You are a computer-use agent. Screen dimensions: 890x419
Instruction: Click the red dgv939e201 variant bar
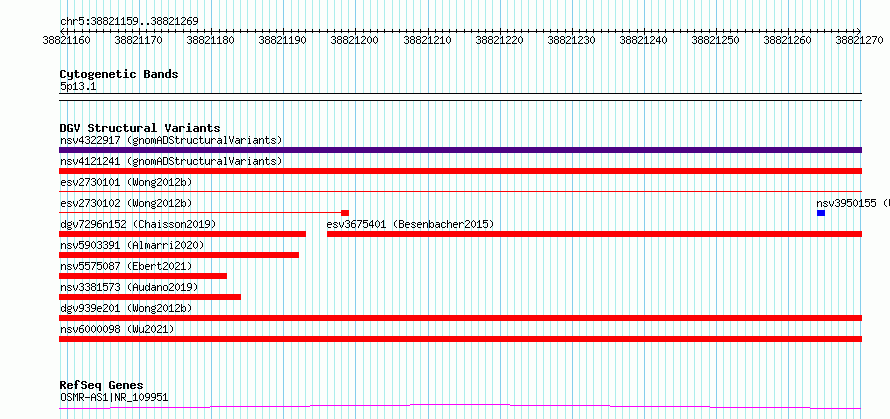pyautogui.click(x=460, y=318)
